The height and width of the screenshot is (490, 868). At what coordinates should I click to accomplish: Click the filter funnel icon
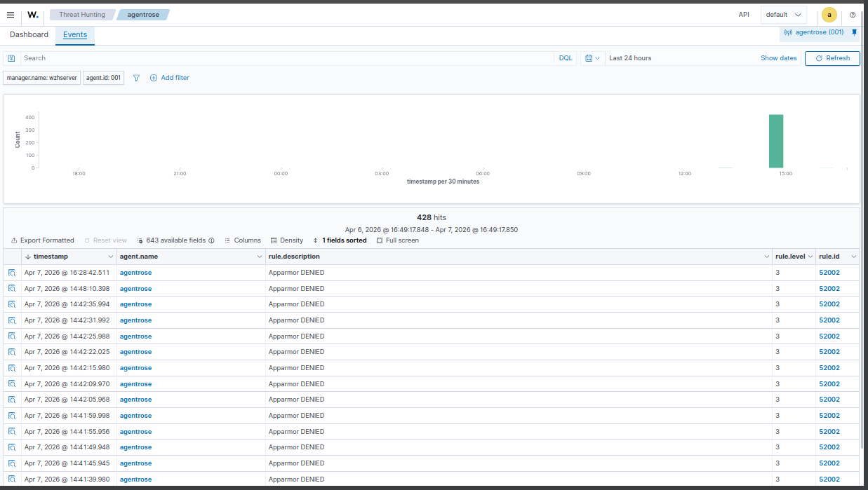tap(136, 78)
